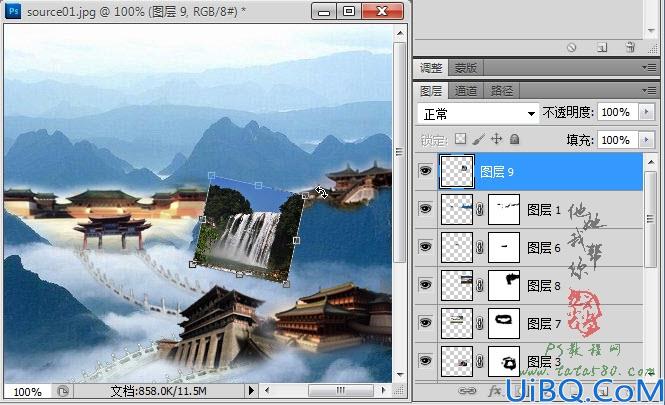665x405 pixels.
Task: Click link chain on 图层 6 row
Action: pos(480,247)
